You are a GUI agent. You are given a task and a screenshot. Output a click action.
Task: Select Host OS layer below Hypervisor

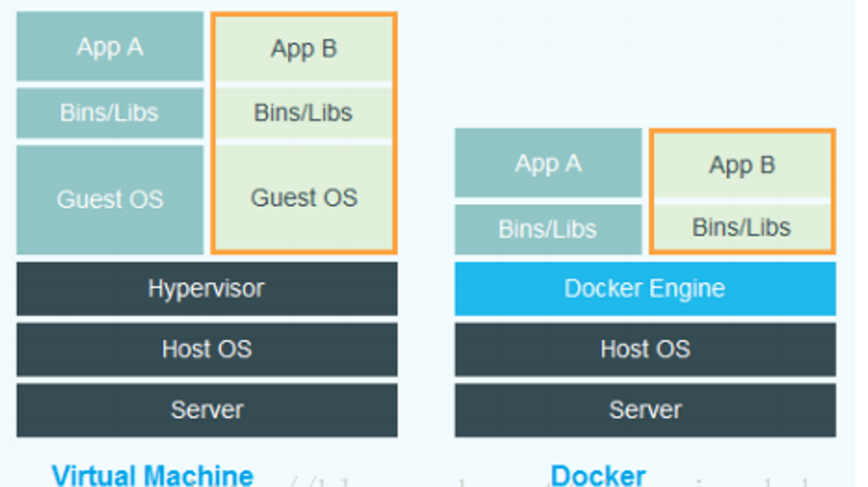coord(206,349)
